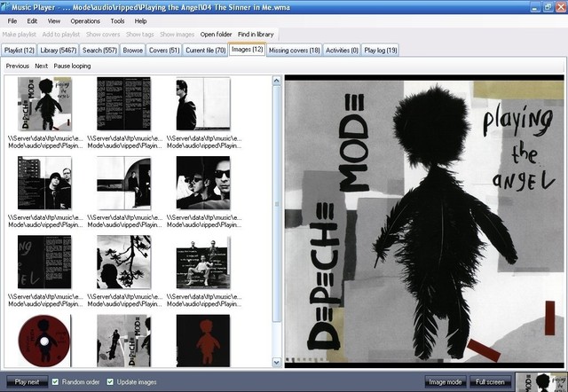The height and width of the screenshot is (392, 568).
Task: Click Pause looping
Action: (x=72, y=66)
